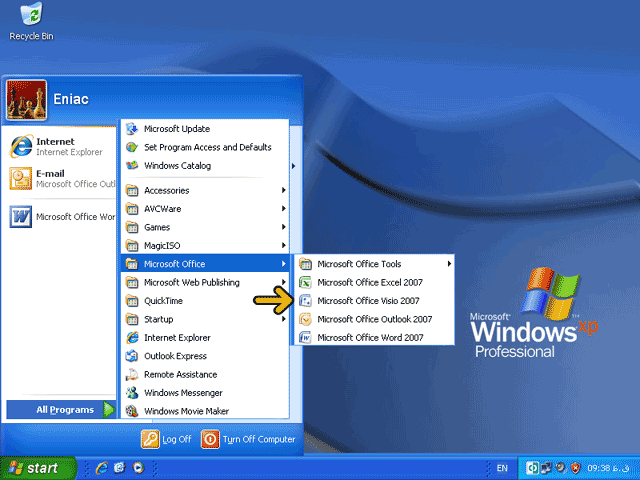Click the Microsoft Office Outlook 2007 icon

click(306, 319)
